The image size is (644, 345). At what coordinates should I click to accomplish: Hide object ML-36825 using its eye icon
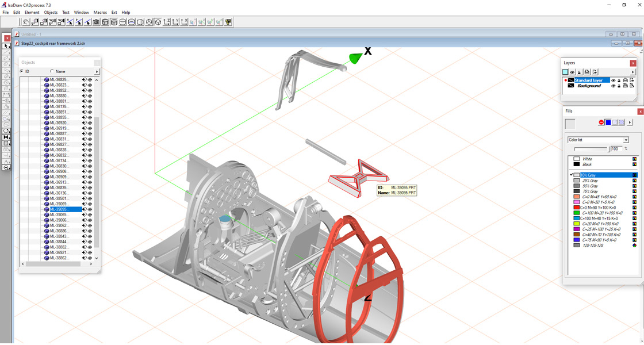[x=90, y=80]
